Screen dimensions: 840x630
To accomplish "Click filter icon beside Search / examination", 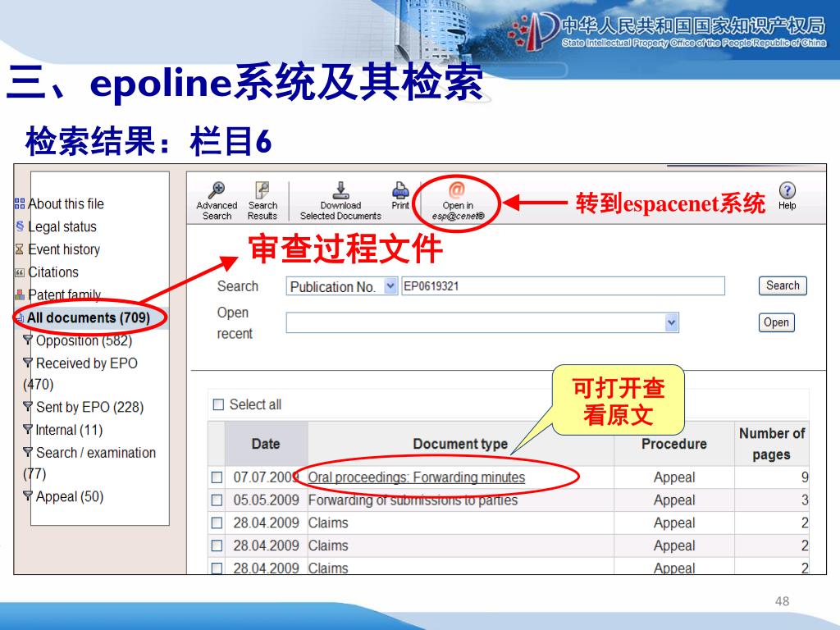I will point(28,452).
